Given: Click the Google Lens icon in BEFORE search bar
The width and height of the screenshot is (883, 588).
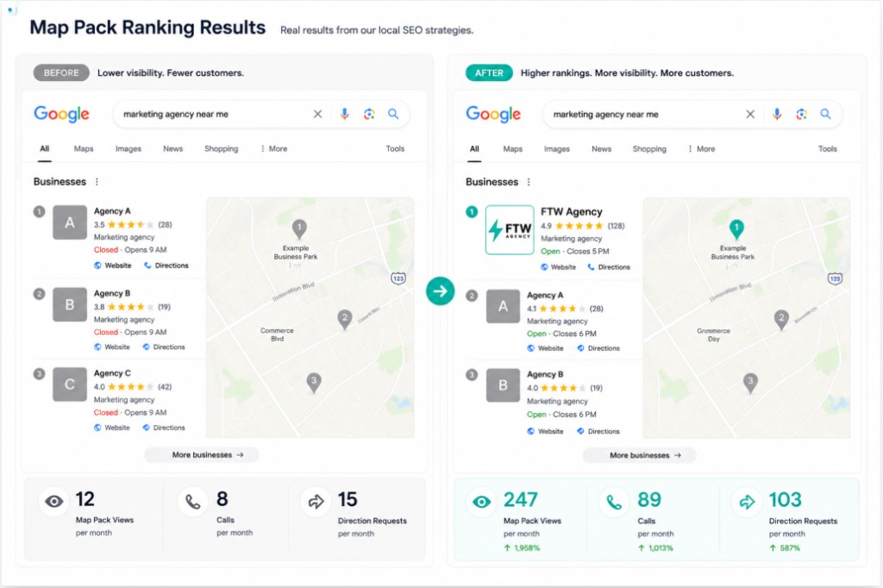Looking at the screenshot, I should 369,115.
